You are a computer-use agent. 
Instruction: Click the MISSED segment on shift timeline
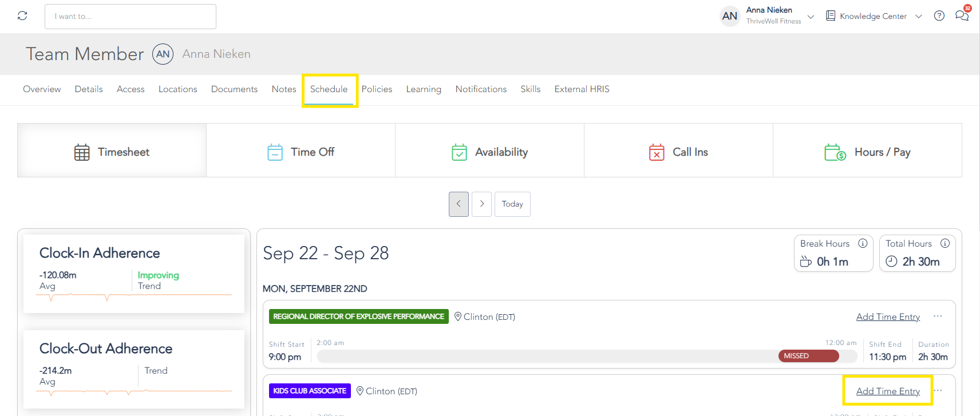[808, 356]
